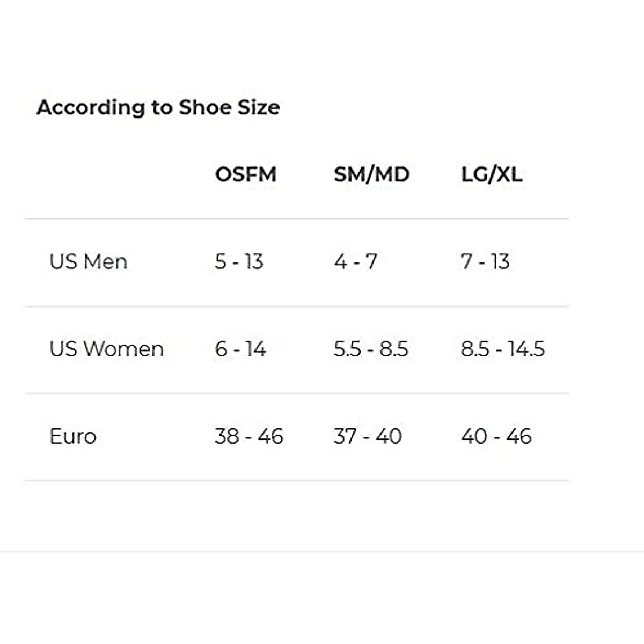This screenshot has width=644, height=644.
Task: Click the divider line below the Euro row
Action: pos(296,481)
